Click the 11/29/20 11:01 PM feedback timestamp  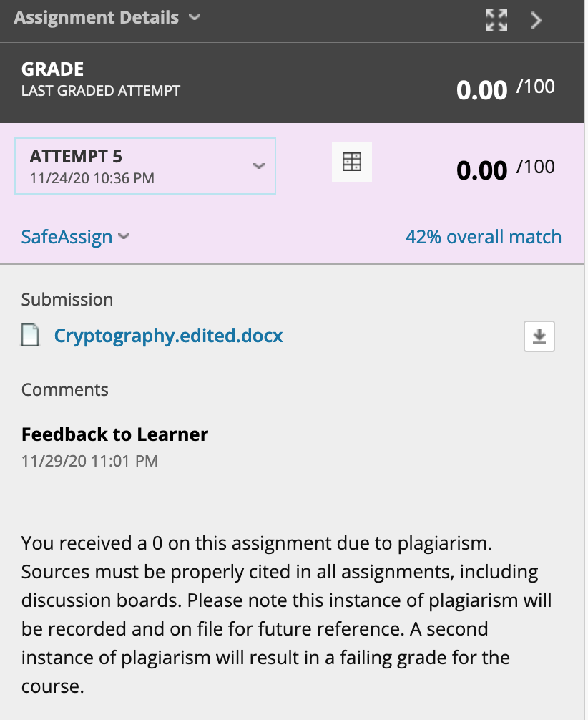(89, 461)
